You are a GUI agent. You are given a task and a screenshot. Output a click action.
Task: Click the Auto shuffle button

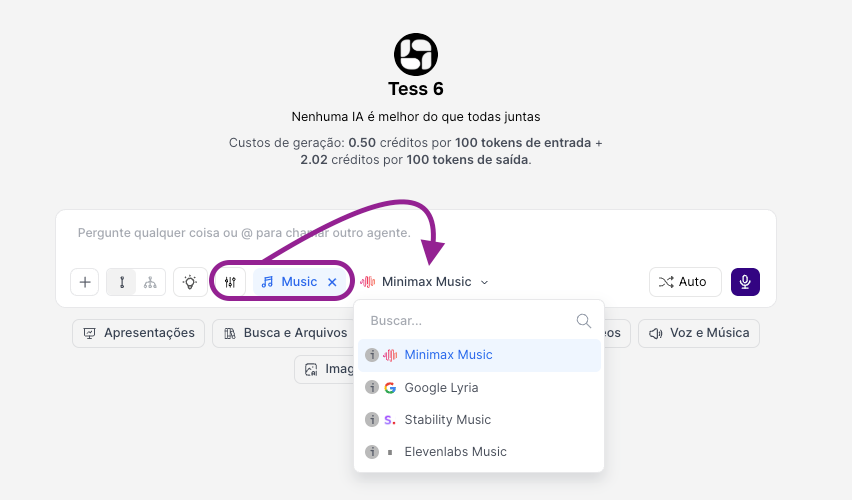click(685, 282)
